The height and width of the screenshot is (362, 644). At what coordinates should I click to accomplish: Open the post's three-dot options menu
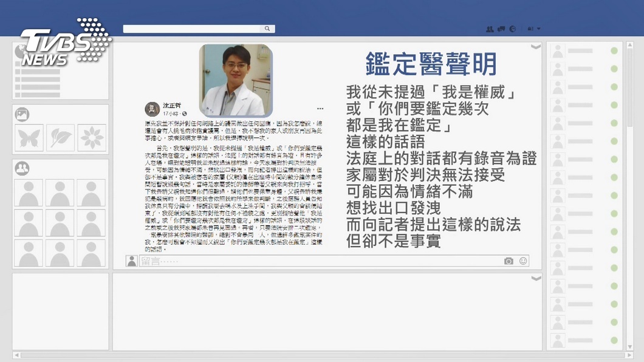320,109
